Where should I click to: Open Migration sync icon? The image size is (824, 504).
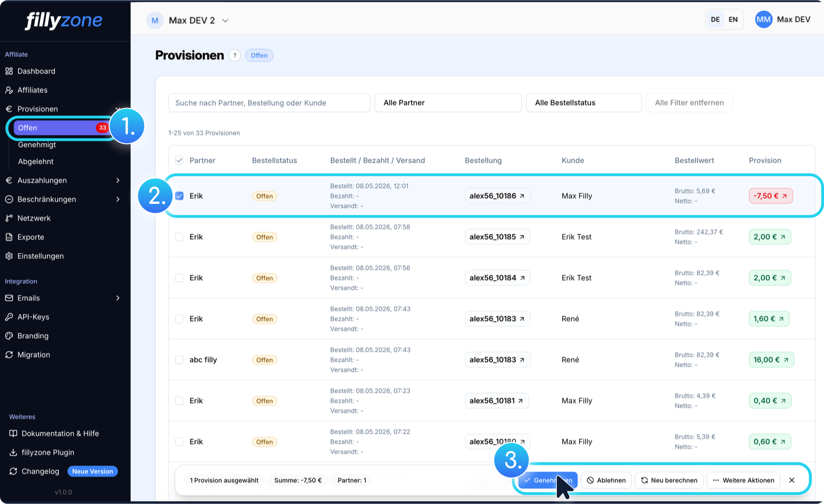[x=9, y=355]
